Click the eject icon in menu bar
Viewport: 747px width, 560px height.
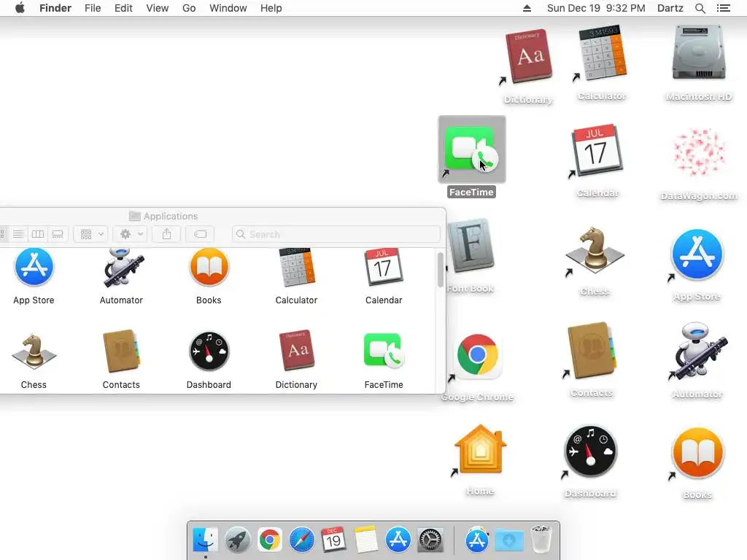pos(527,8)
